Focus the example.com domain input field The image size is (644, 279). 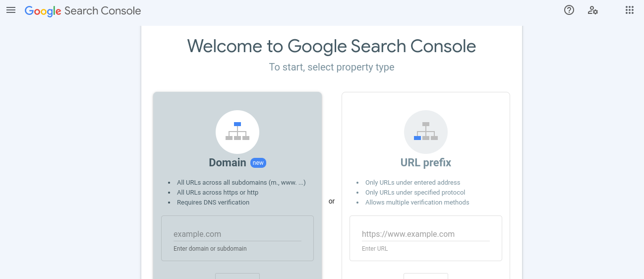click(x=237, y=234)
